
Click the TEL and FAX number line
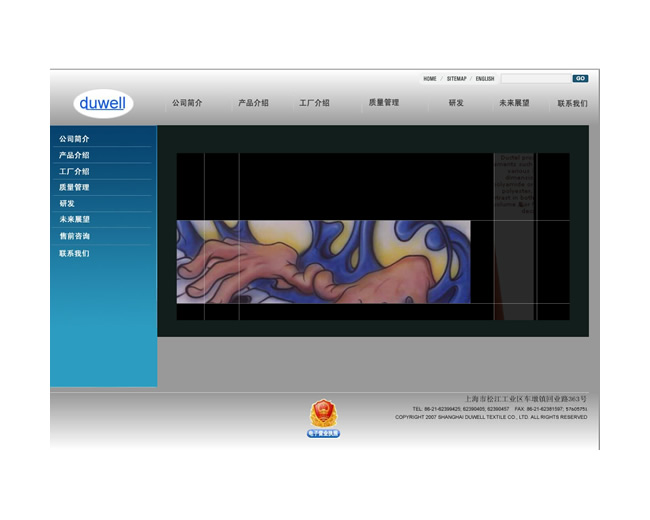click(x=500, y=409)
